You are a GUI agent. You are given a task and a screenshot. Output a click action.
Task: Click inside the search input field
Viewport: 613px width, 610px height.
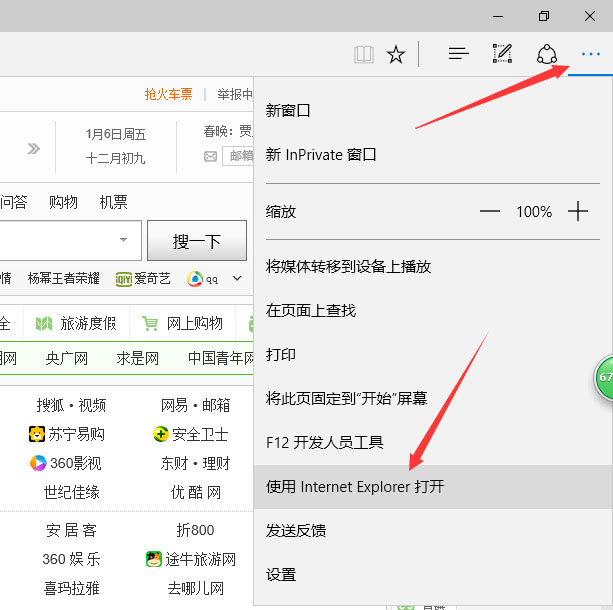(70, 240)
